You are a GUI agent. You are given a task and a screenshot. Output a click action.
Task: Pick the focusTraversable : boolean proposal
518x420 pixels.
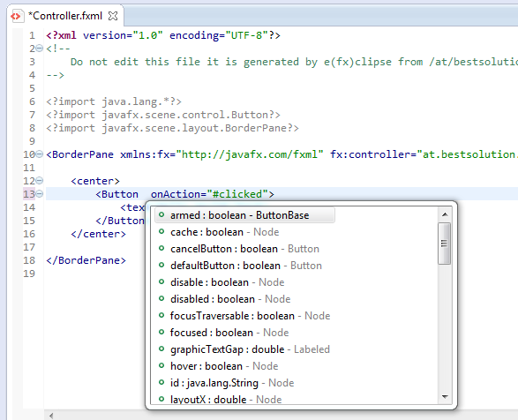[x=250, y=316]
